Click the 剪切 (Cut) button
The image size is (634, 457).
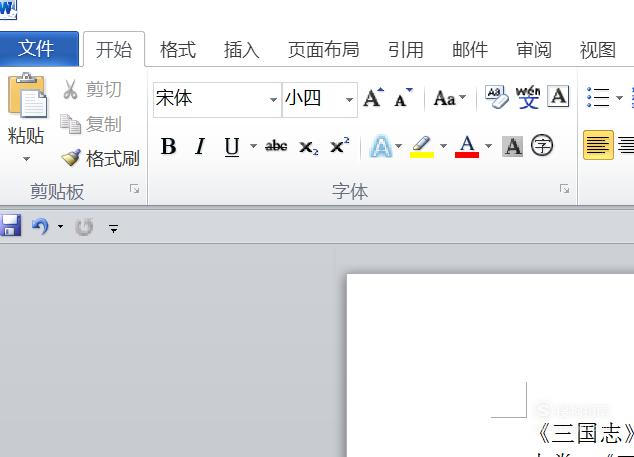click(92, 89)
